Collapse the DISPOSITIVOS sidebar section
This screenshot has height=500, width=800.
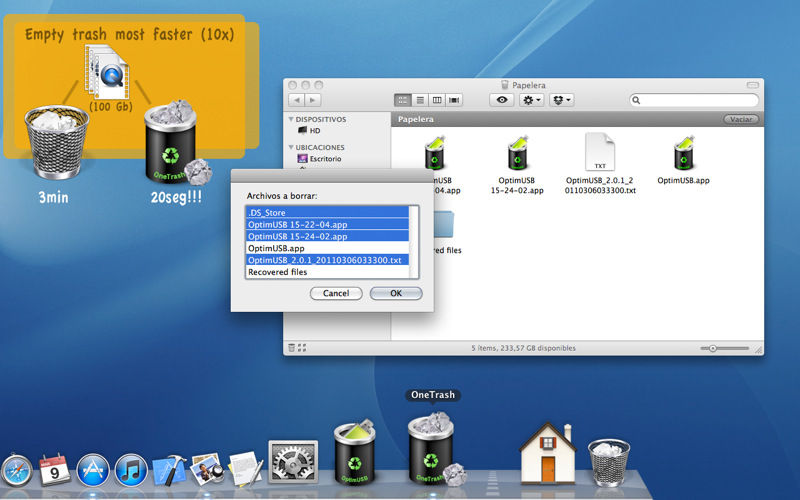pyautogui.click(x=291, y=119)
